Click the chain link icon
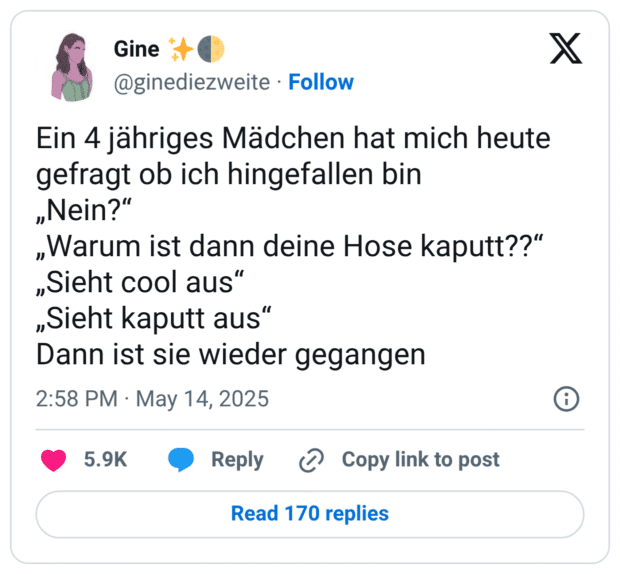620x574 pixels. coord(312,460)
